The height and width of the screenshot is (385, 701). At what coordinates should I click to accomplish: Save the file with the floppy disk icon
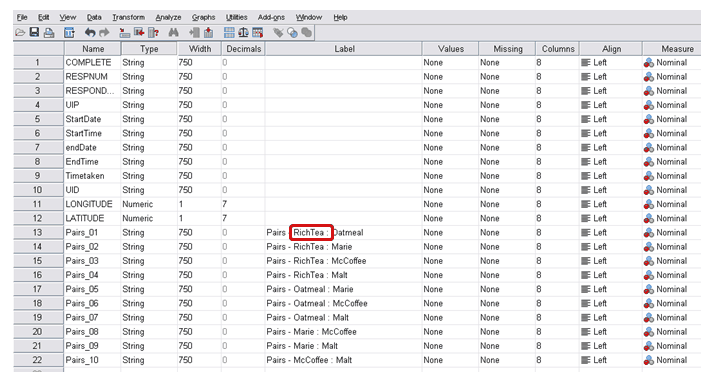(x=34, y=32)
